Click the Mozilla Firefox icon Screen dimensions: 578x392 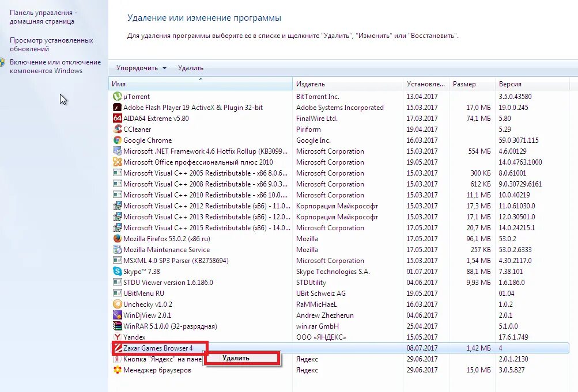tap(117, 238)
